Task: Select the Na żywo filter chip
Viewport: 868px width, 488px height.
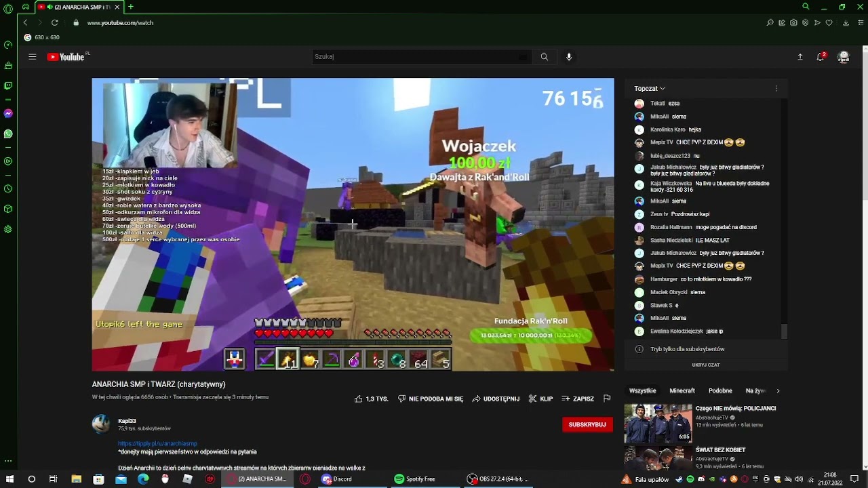Action: [755, 390]
